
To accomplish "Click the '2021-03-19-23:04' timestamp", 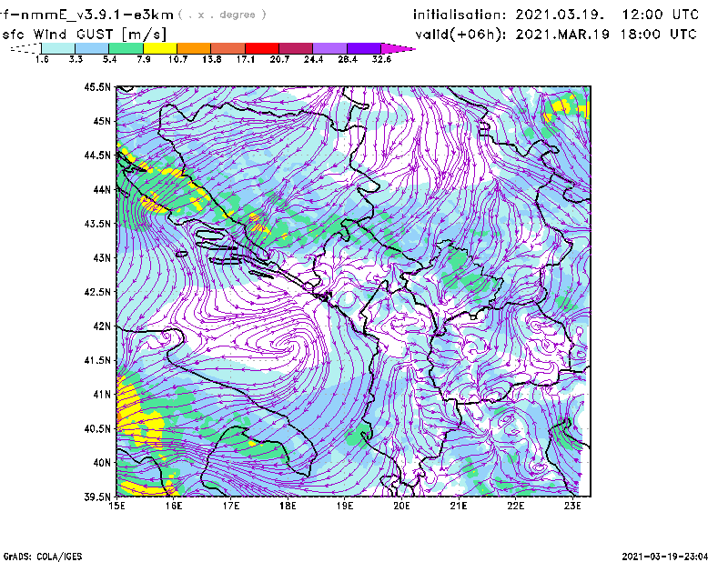I will point(665,557).
